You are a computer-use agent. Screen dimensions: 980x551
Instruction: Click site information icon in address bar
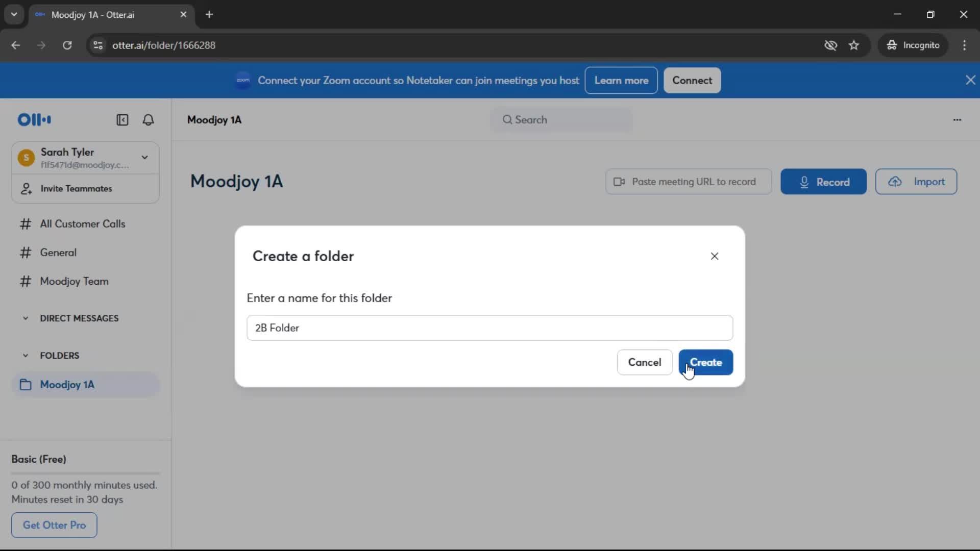[97, 45]
